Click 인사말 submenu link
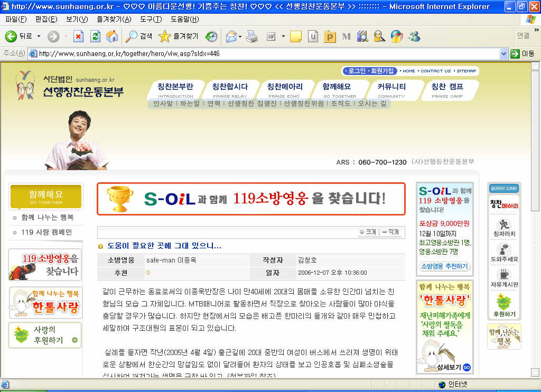 [163, 104]
